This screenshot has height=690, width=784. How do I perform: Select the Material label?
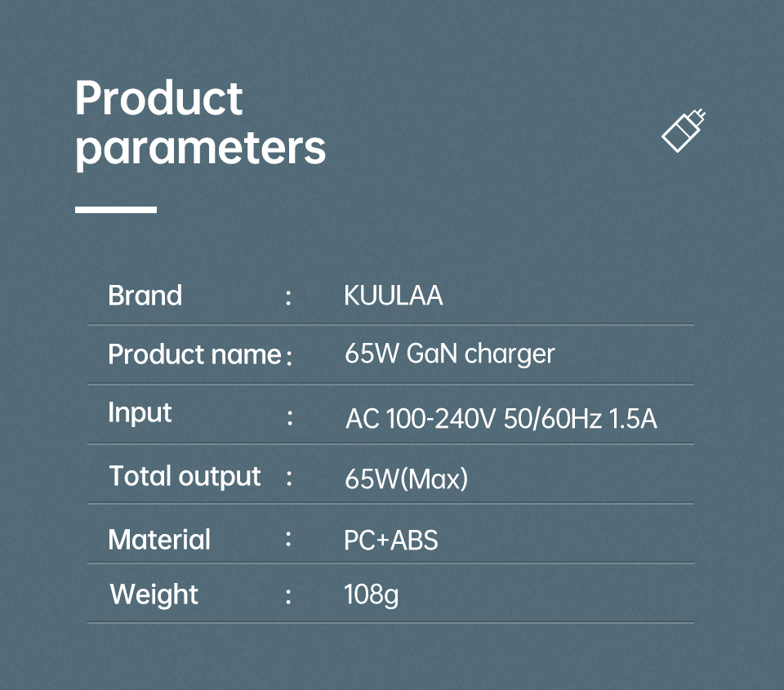point(159,540)
